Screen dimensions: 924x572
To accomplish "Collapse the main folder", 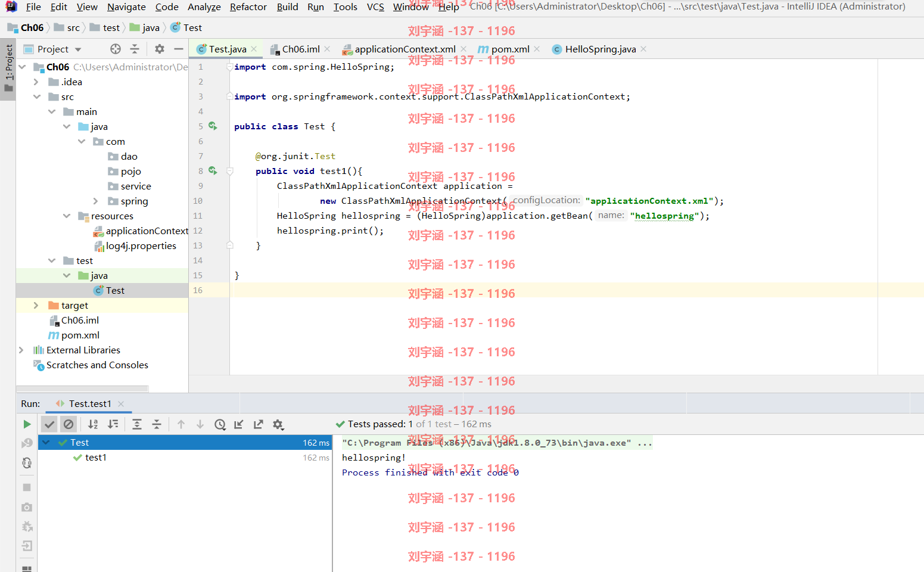I will (x=52, y=111).
